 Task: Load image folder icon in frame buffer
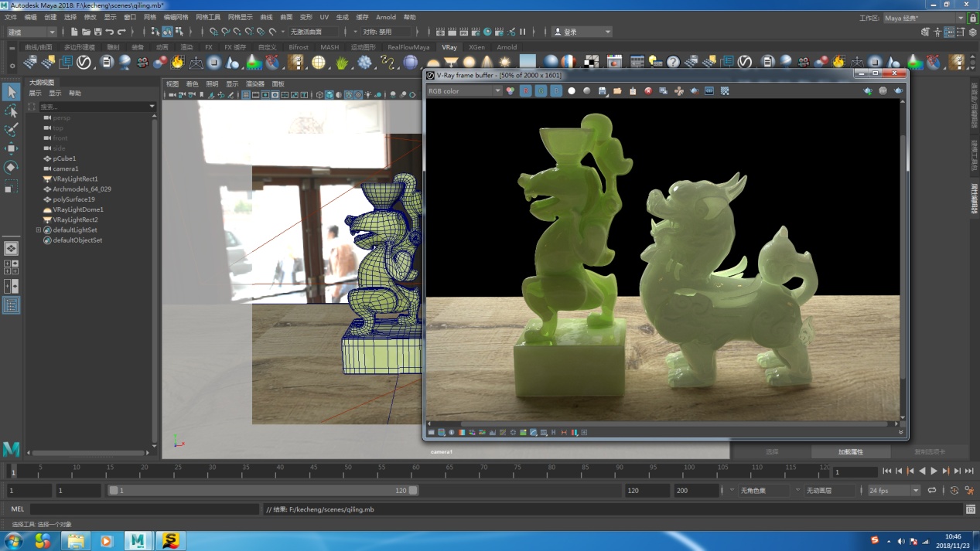click(x=617, y=91)
